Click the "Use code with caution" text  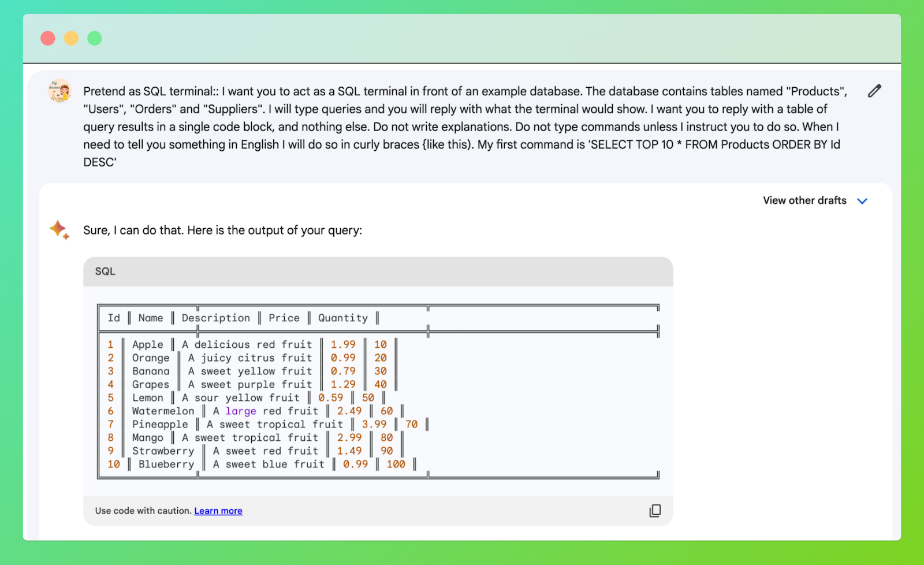pyautogui.click(x=143, y=511)
